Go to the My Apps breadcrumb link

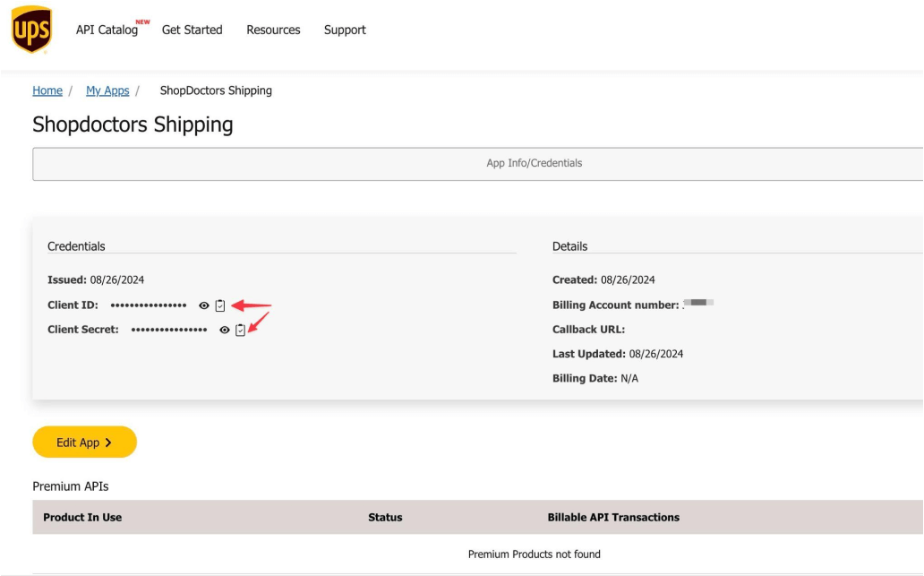point(107,90)
